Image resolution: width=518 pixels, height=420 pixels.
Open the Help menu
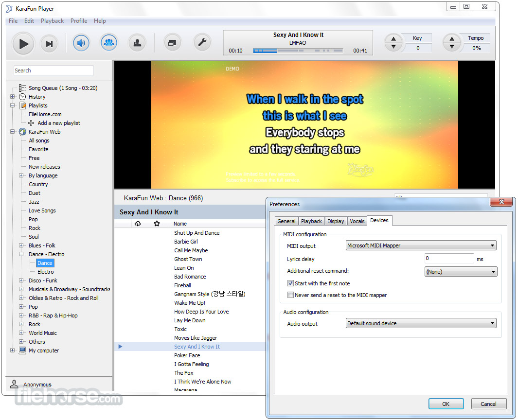100,21
